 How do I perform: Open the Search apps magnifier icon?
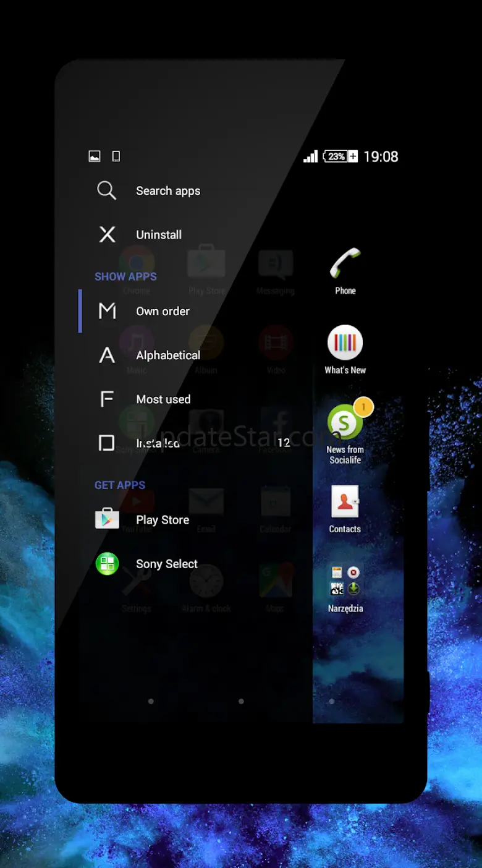(x=106, y=190)
